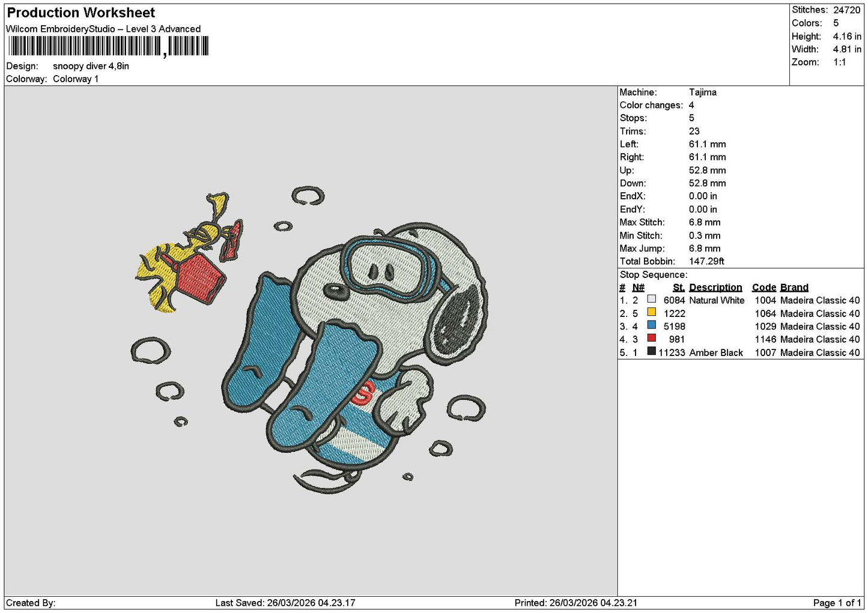
Task: Click stitch count 5198 in stop 3
Action: (x=674, y=327)
